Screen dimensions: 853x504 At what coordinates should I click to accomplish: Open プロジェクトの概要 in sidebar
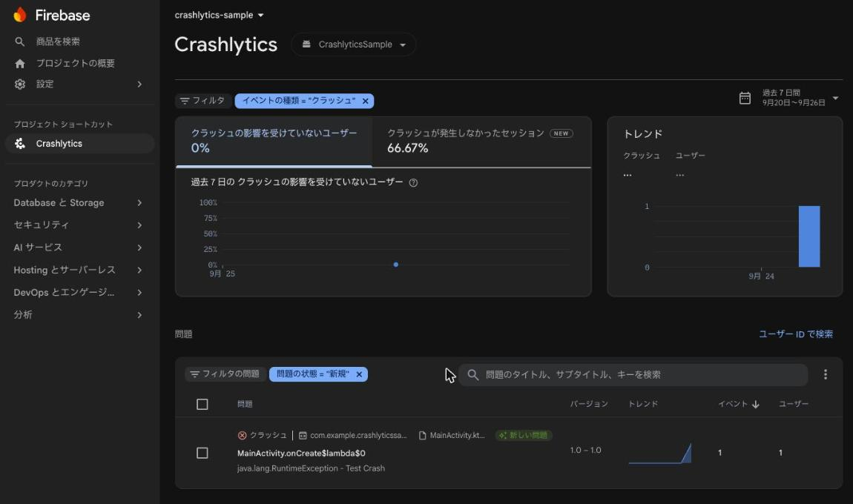[75, 64]
